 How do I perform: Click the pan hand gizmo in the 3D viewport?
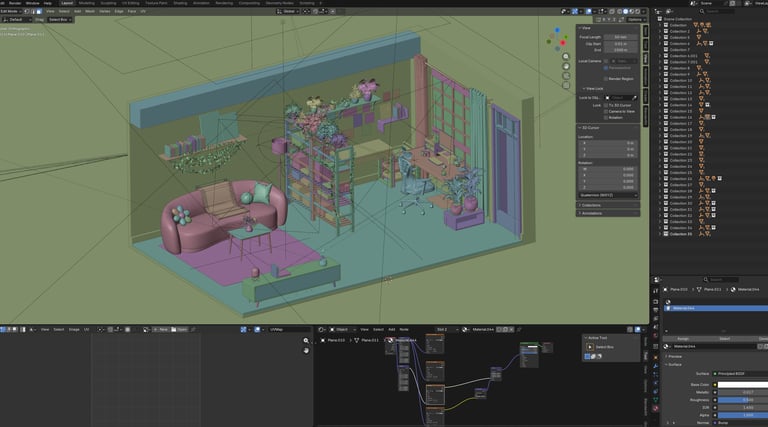(x=566, y=66)
